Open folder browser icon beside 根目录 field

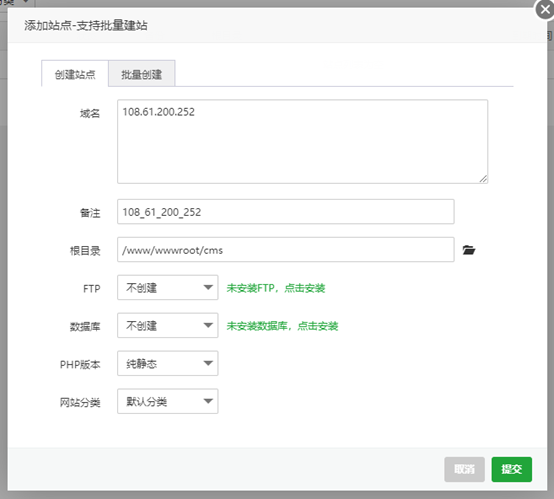tap(468, 250)
